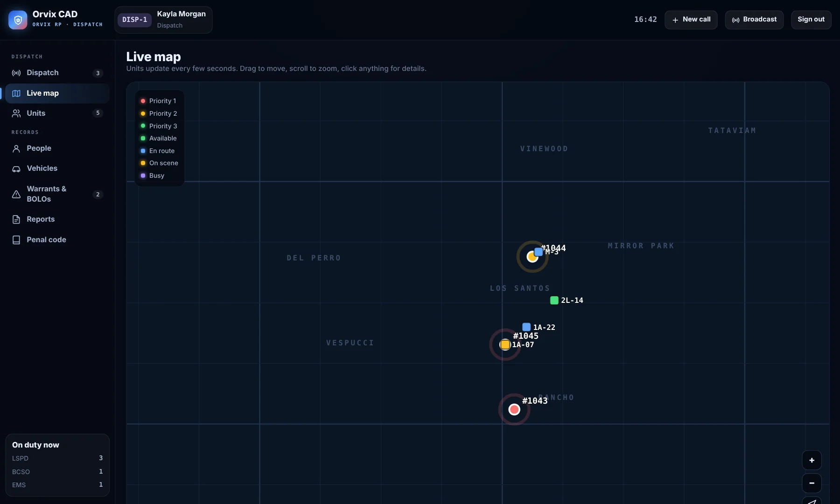This screenshot has width=840, height=504.
Task: Click the Dispatch count badge 3
Action: 98,73
